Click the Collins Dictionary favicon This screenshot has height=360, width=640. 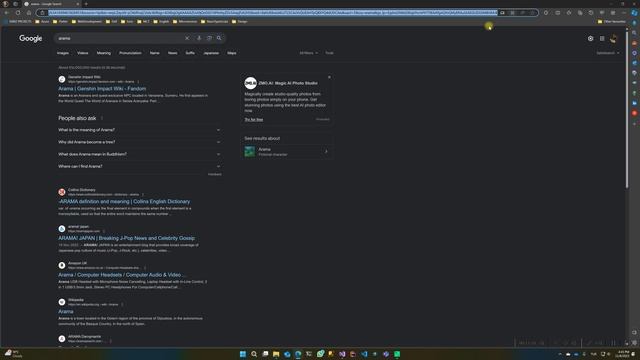tap(62, 192)
